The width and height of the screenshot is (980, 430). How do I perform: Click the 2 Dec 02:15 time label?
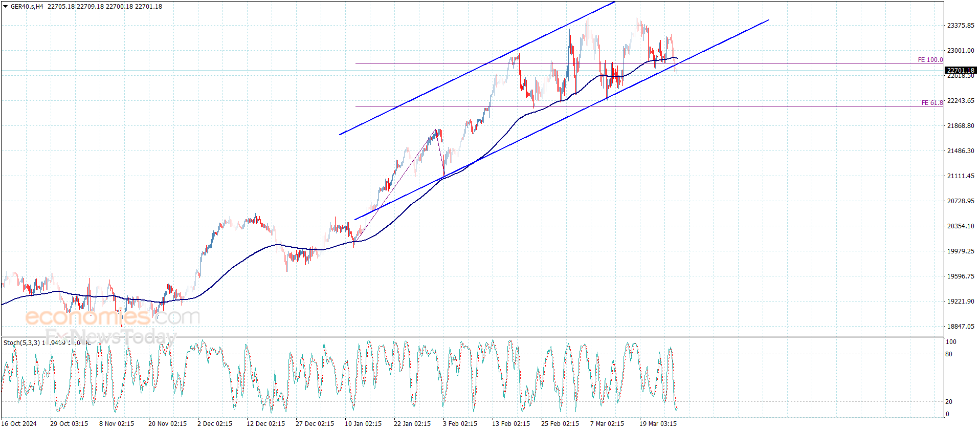pos(215,424)
